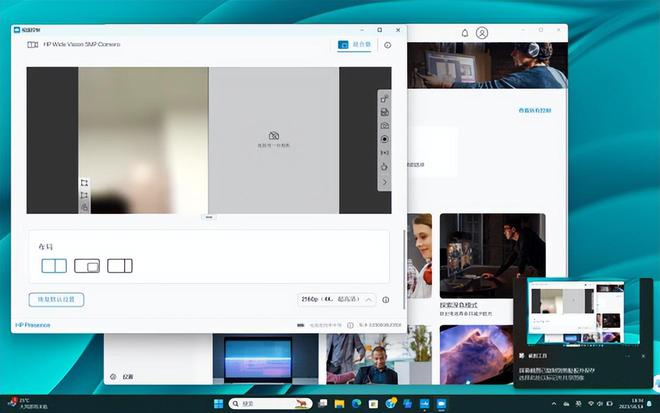Show hidden system tray icons
The width and height of the screenshot is (660, 413).
point(554,404)
